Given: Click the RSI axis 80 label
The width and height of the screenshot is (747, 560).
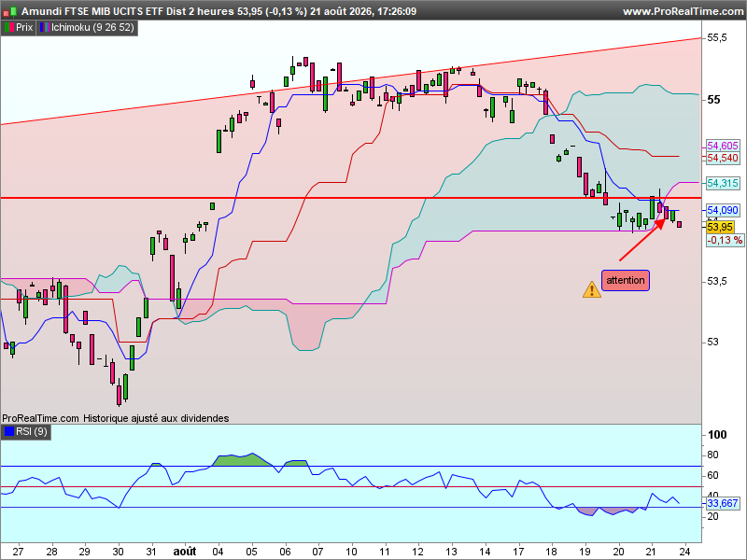Looking at the screenshot, I should [712, 455].
